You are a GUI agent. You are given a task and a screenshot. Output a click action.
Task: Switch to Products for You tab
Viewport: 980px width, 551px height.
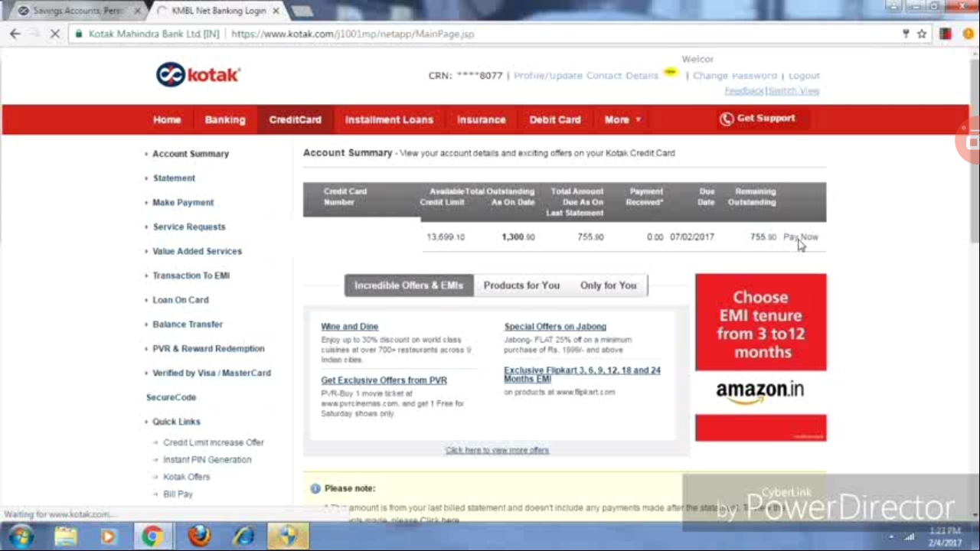coord(521,285)
